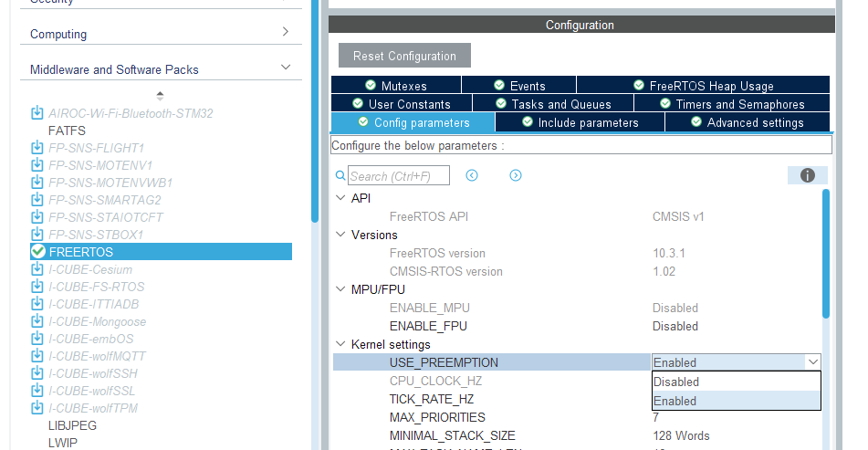Select I-CUBE-wolfSSL pack entry
868x450 pixels.
(92, 391)
